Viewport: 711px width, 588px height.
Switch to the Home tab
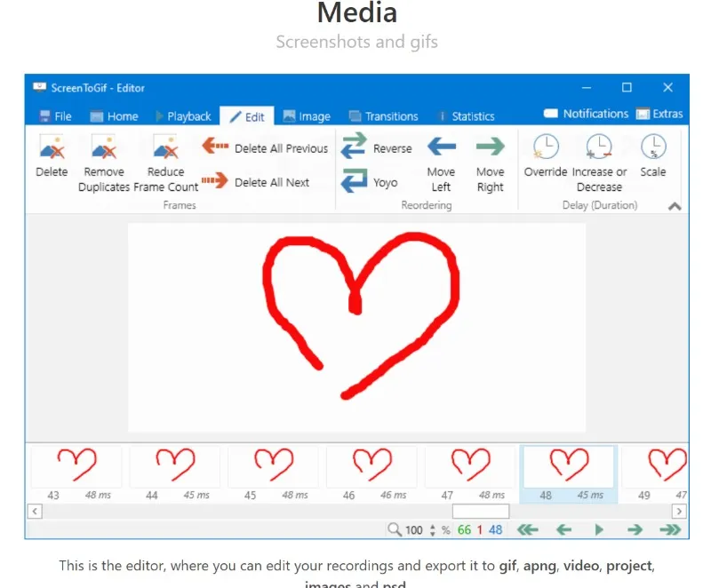pos(114,116)
